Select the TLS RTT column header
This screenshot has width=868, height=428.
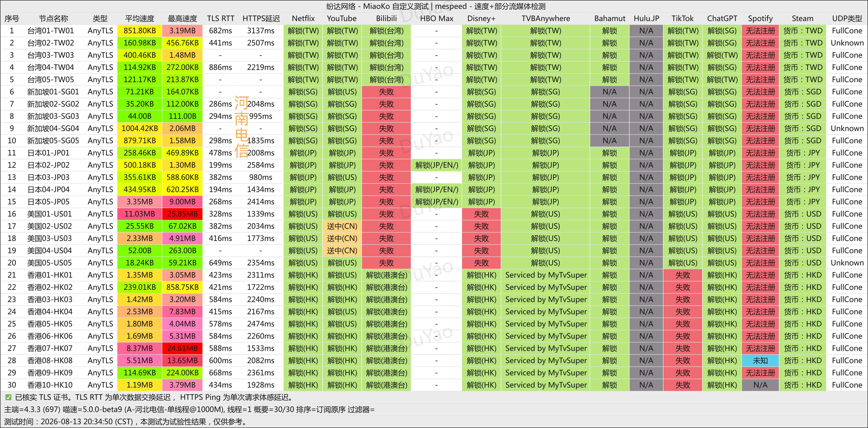click(x=220, y=19)
